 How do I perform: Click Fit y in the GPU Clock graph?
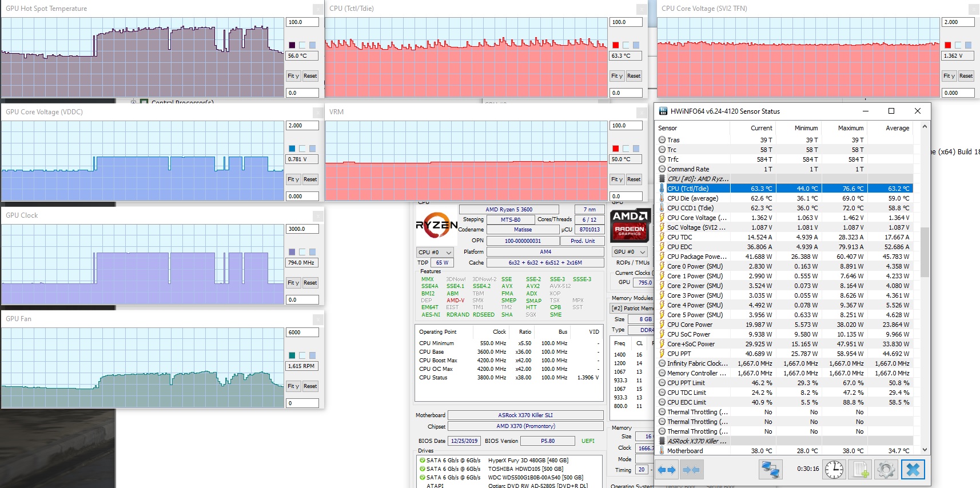pos(293,283)
